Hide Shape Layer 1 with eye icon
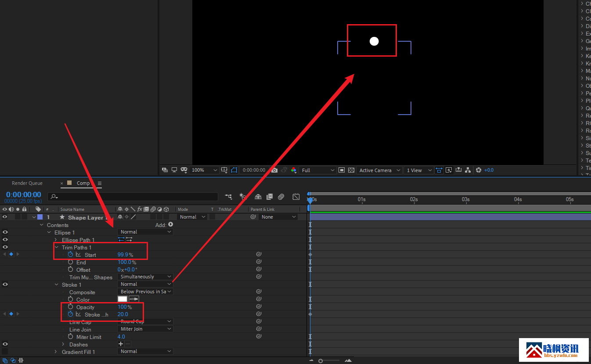This screenshot has width=591, height=364. [5, 217]
